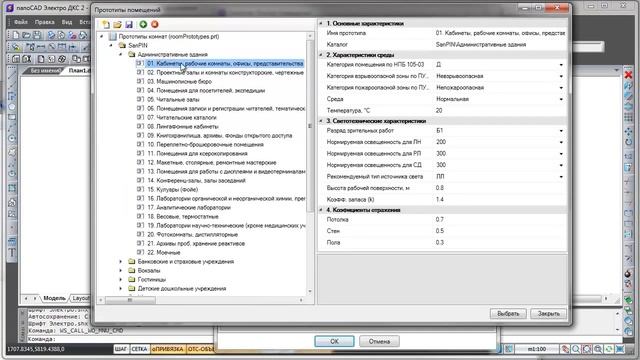Image resolution: width=640 pixels, height=360 pixels.
Task: Collapse section 4. Коэффициенты отражения
Action: 321,210
